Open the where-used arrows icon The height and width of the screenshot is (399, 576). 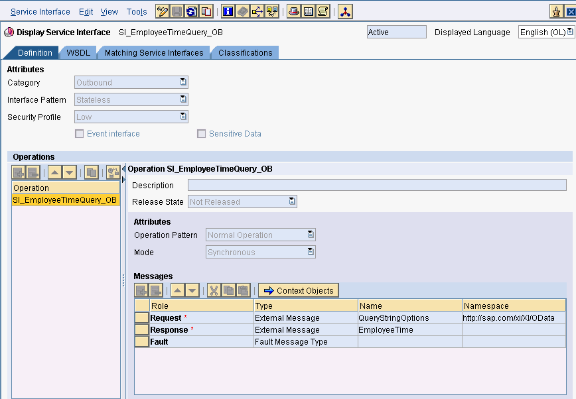click(x=257, y=11)
